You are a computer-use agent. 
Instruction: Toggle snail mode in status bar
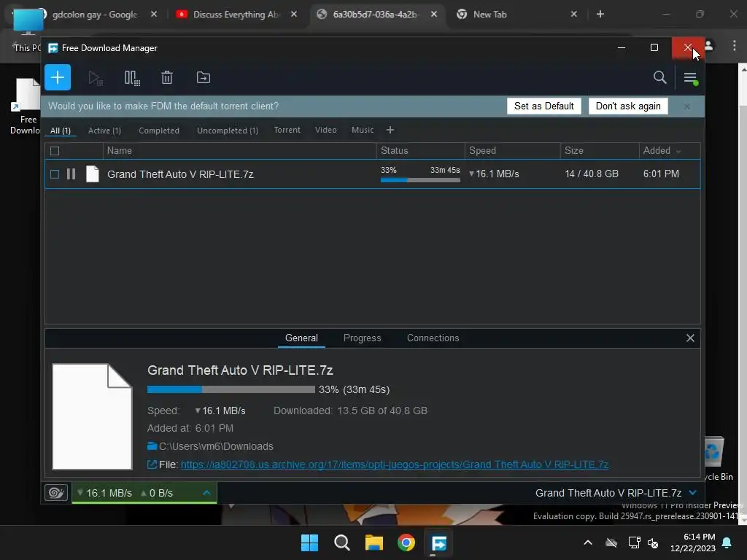(x=56, y=493)
